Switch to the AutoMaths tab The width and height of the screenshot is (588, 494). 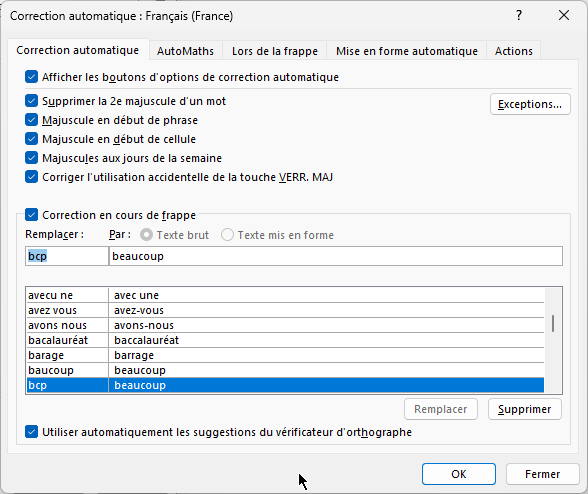(185, 51)
